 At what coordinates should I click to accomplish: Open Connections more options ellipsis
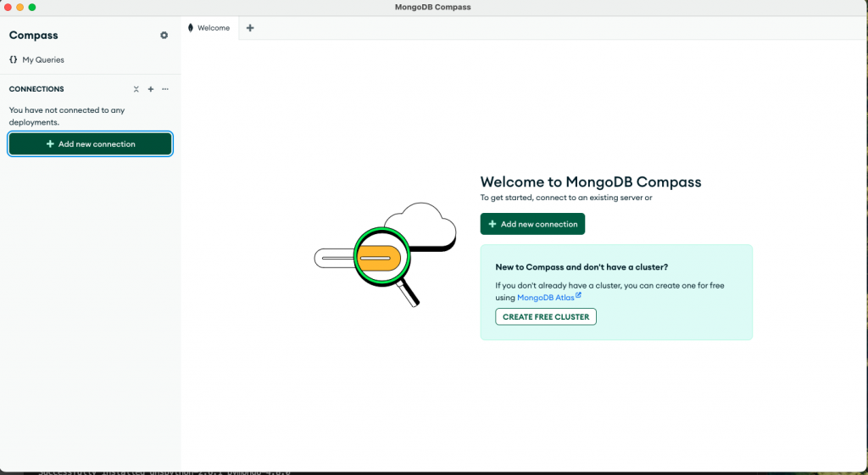165,89
